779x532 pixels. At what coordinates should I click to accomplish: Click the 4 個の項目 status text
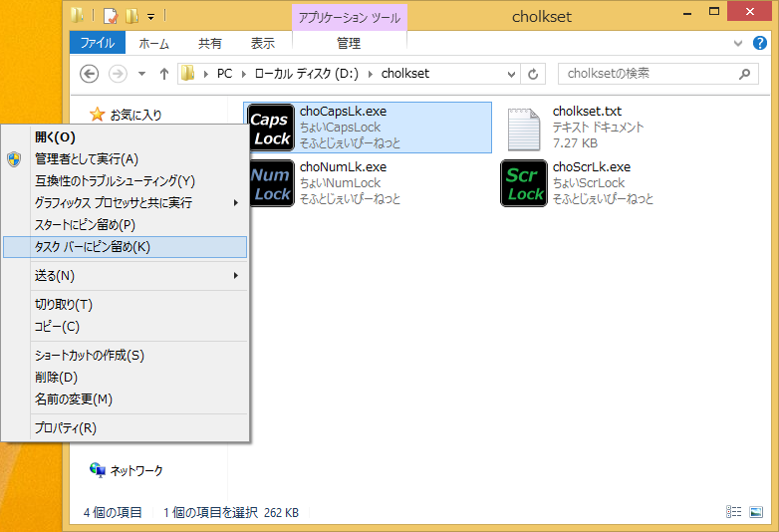pos(113,512)
